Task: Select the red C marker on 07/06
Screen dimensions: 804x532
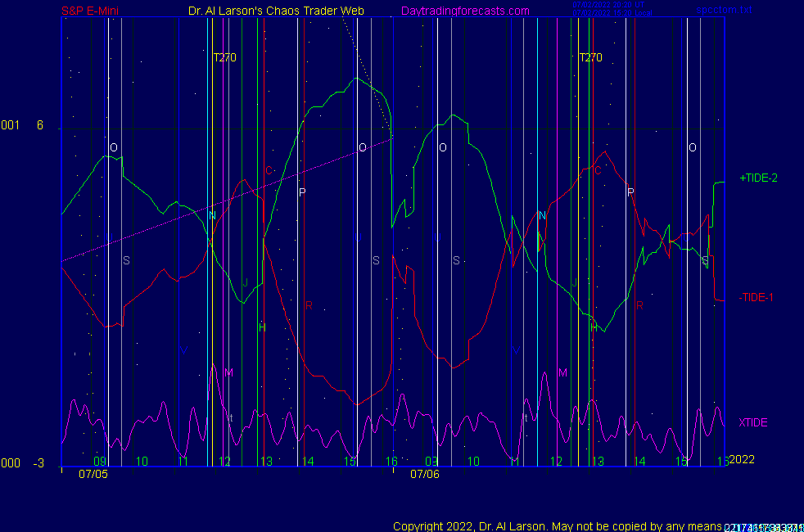Action: click(597, 170)
